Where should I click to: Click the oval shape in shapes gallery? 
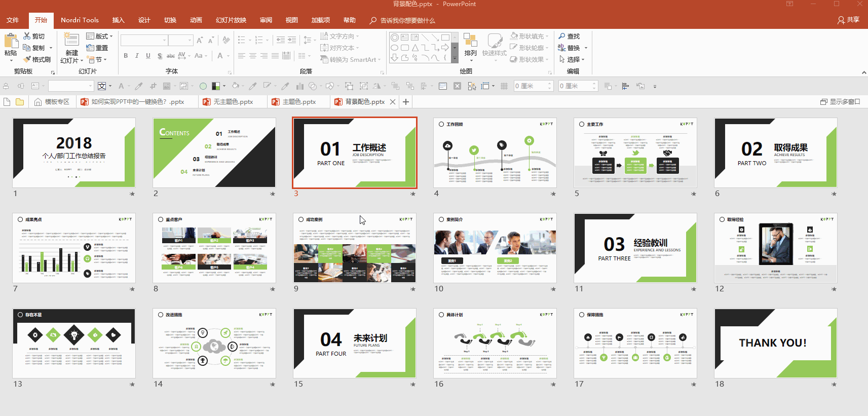point(394,48)
